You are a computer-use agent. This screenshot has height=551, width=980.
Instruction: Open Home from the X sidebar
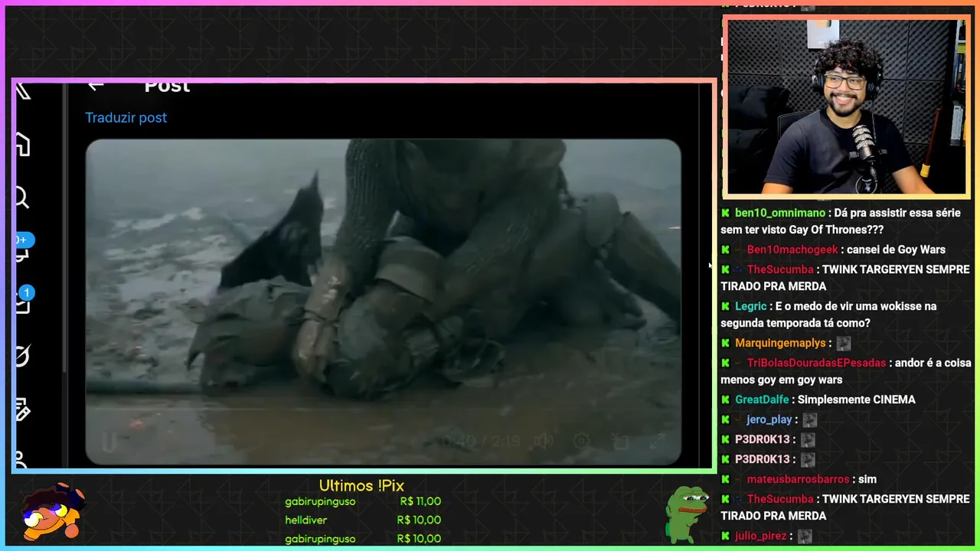coord(22,145)
